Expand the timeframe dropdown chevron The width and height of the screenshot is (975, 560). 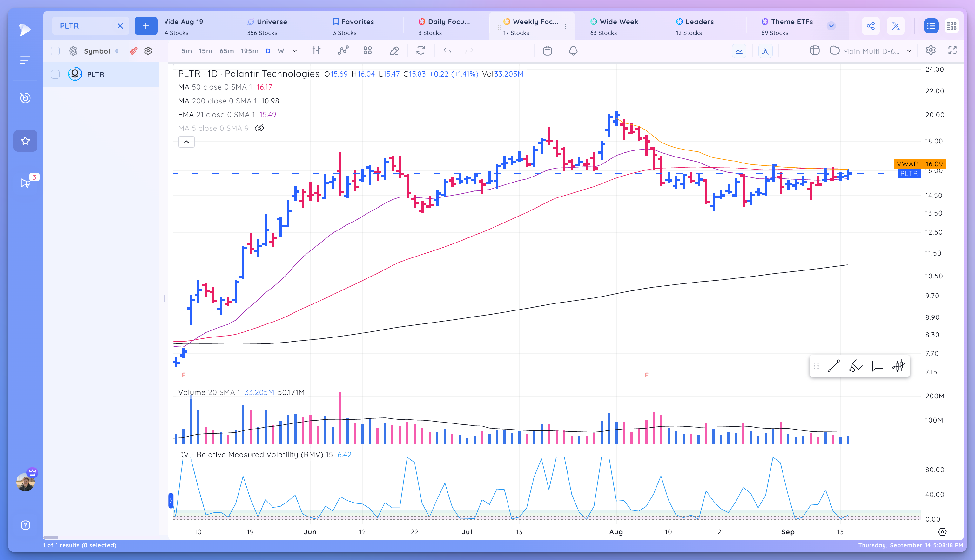[295, 51]
